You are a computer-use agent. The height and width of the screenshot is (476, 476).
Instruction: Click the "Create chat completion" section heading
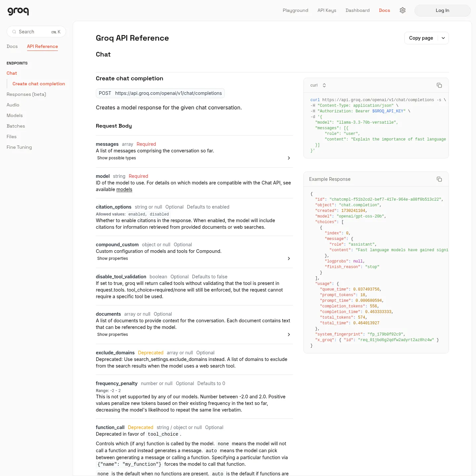(130, 78)
